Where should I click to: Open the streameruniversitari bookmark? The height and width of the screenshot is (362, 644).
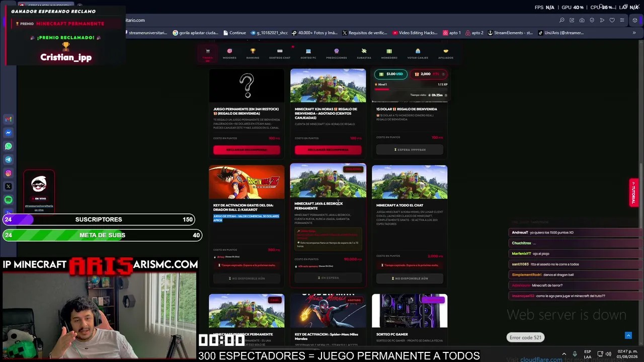[146, 33]
